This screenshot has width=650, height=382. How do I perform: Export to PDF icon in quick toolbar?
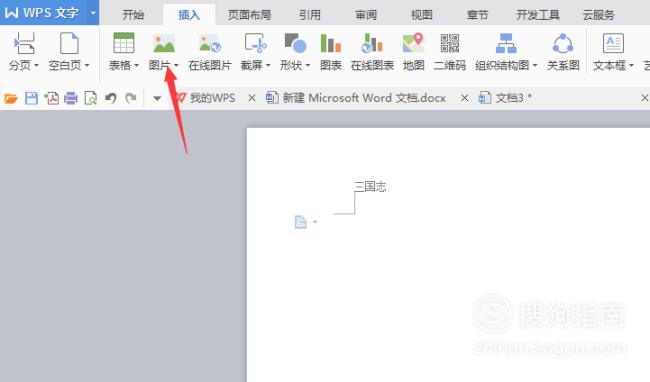51,98
